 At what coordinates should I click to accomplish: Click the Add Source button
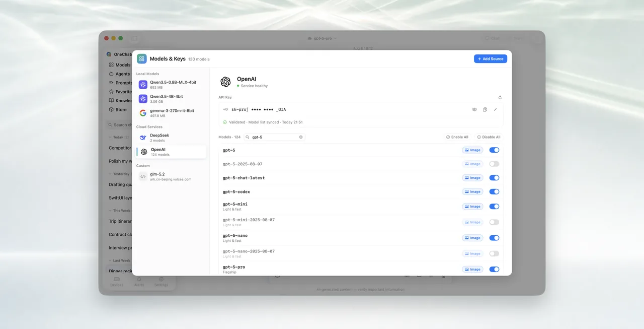click(x=491, y=59)
